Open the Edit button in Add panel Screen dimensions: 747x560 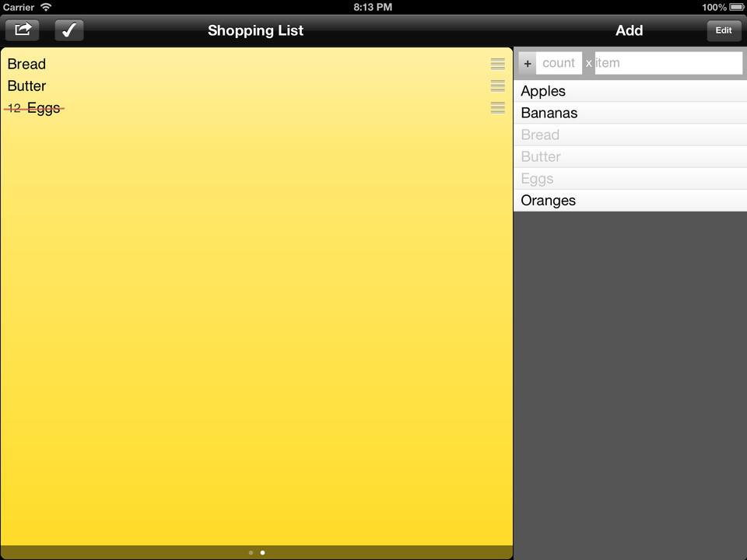tap(724, 30)
